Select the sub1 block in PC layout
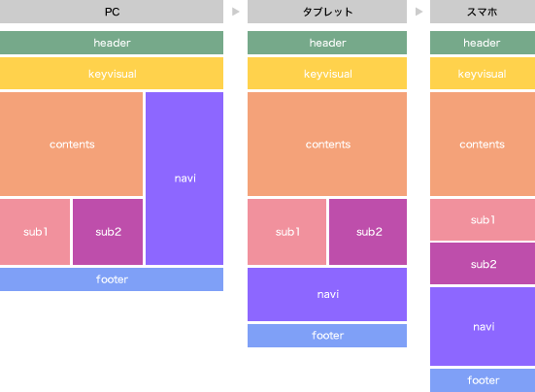The image size is (535, 392). click(35, 232)
